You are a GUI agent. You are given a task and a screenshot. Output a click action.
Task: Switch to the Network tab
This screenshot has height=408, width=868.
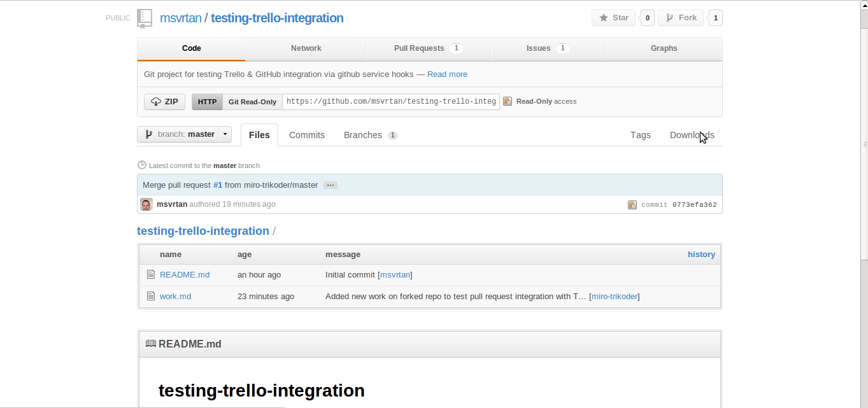click(306, 48)
